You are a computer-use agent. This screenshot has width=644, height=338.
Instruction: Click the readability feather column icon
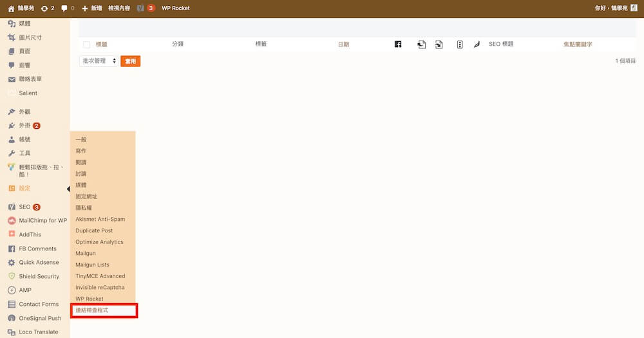coord(477,44)
